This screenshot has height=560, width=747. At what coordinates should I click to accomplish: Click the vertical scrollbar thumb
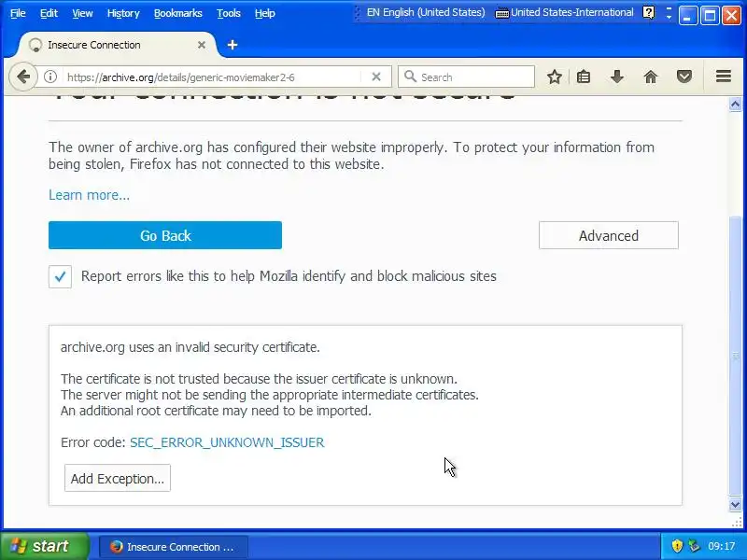pyautogui.click(x=735, y=356)
